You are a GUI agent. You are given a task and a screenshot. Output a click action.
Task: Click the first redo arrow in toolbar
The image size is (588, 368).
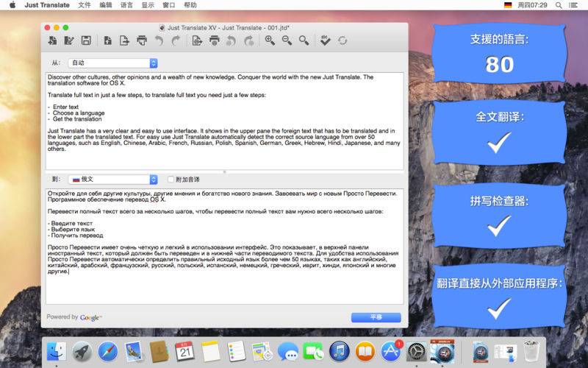click(176, 40)
